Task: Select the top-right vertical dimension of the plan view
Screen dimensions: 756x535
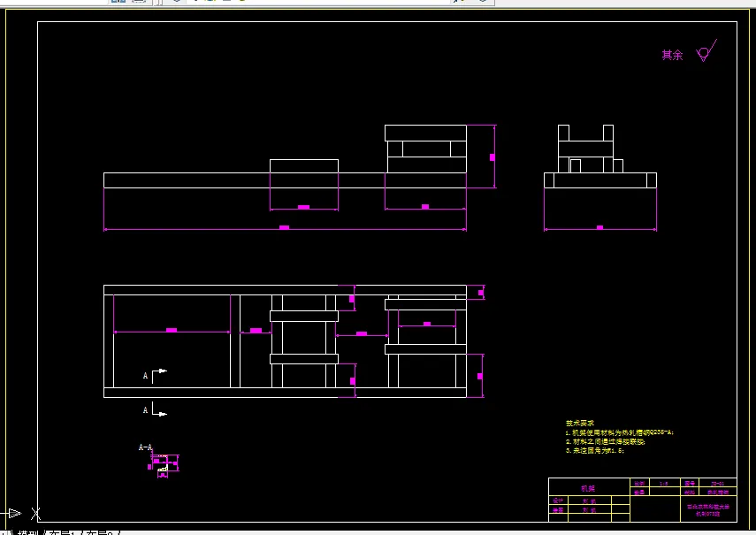Action: 481,293
